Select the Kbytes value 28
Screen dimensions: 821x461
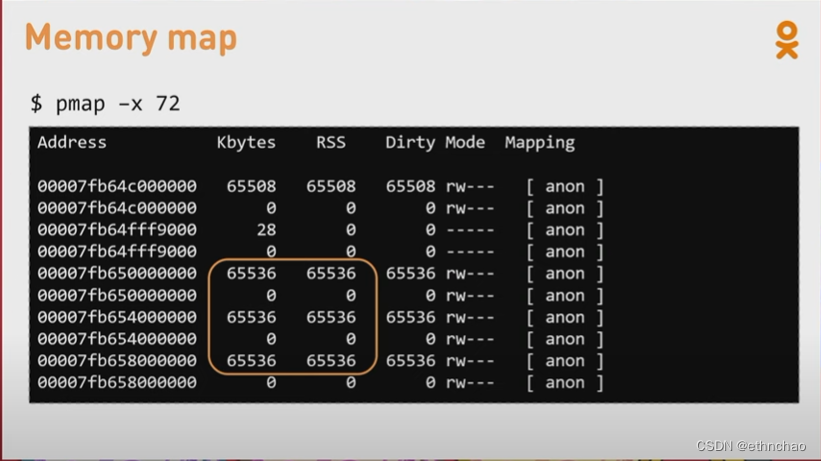tap(266, 229)
